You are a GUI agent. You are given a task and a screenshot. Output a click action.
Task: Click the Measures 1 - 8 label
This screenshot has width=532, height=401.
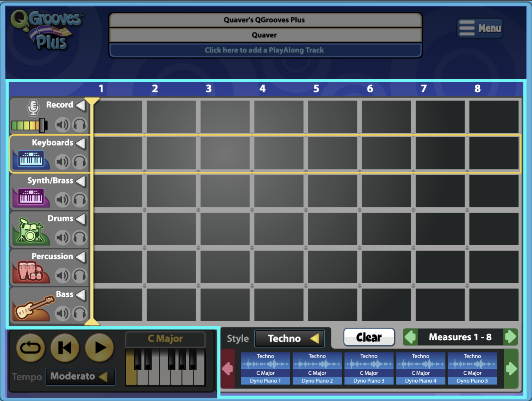click(x=460, y=337)
